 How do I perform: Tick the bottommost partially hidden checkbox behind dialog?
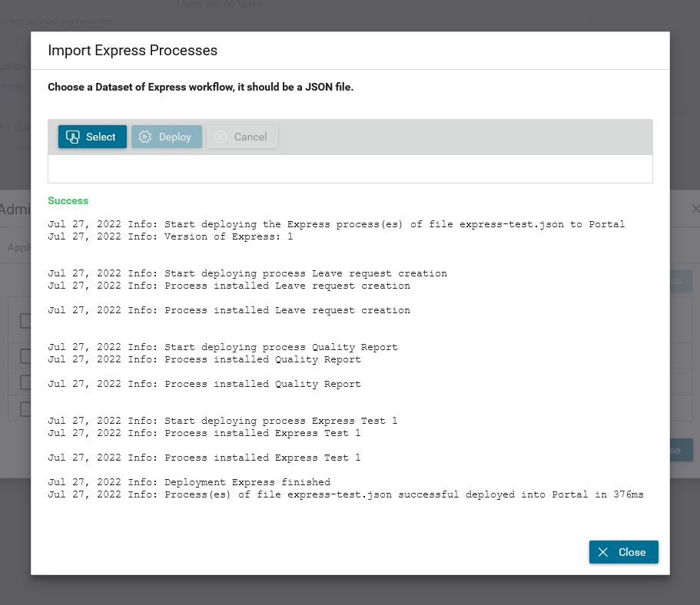coord(25,409)
